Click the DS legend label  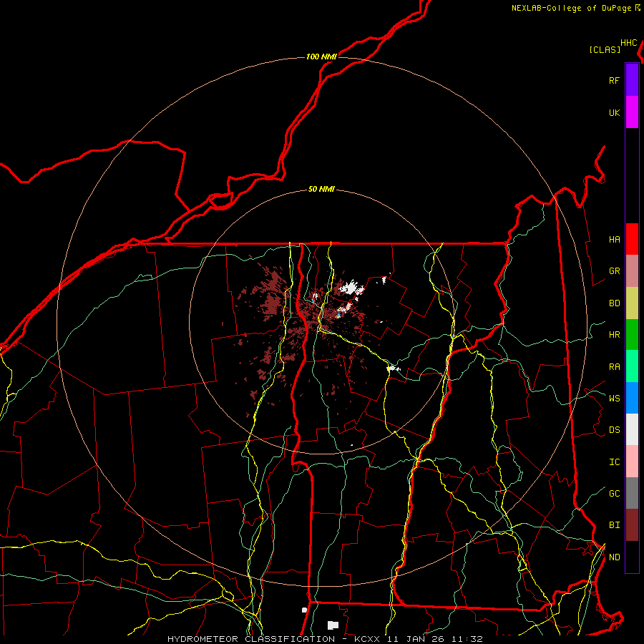614,430
